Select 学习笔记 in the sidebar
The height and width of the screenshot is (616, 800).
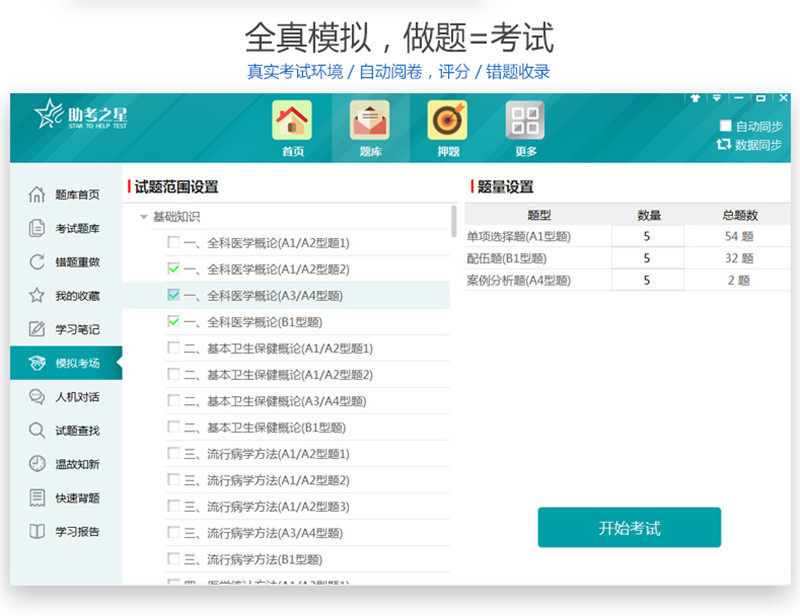tap(66, 329)
